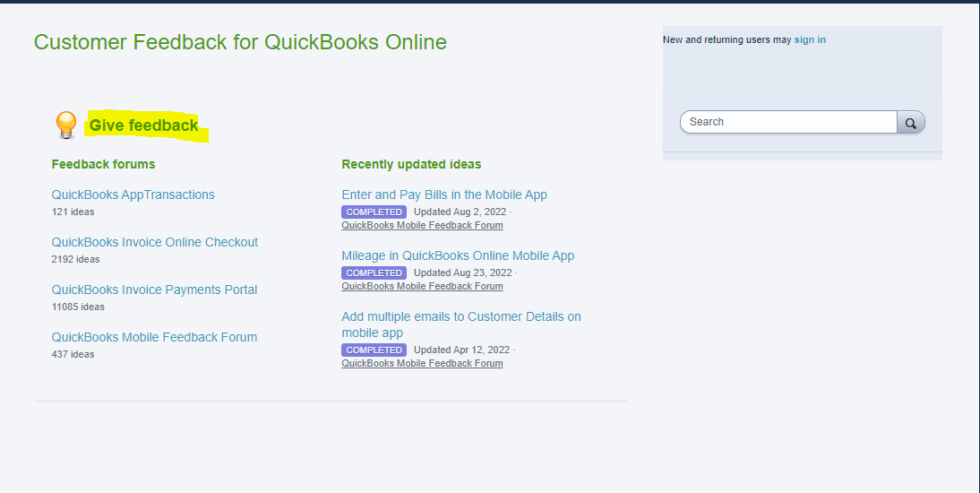Open QuickBooks Mobile Feedback Forum in forums list

(154, 337)
